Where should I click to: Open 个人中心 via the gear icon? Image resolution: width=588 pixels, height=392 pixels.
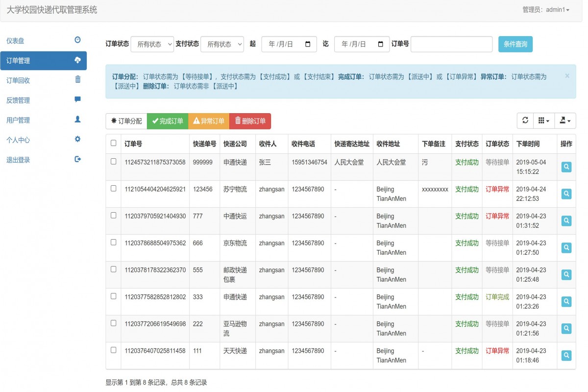click(x=77, y=139)
